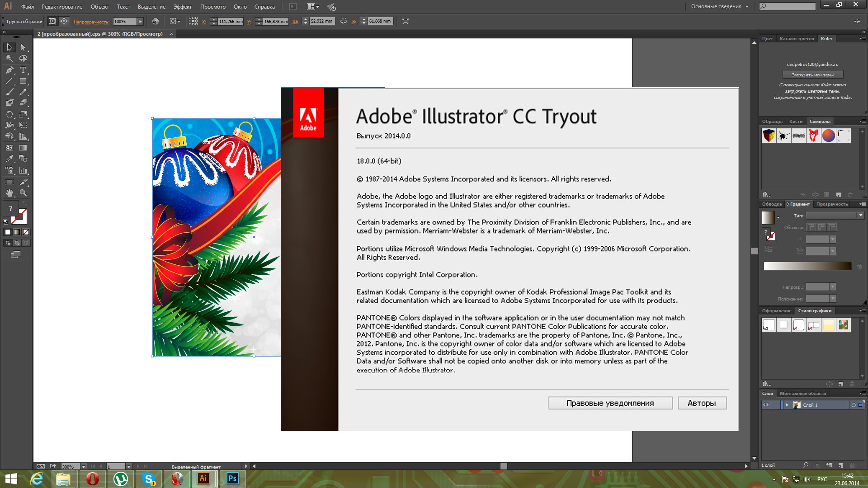Choose the Column Graph tool
Screen dimensions: 868x488
23,171
